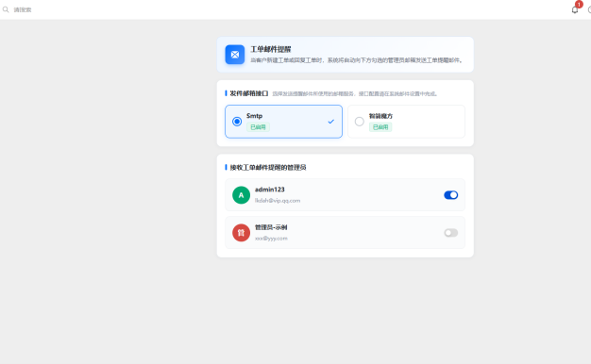Screen dimensions: 591x364
Task: Click the checkmark on Smtp card
Action: coord(331,122)
